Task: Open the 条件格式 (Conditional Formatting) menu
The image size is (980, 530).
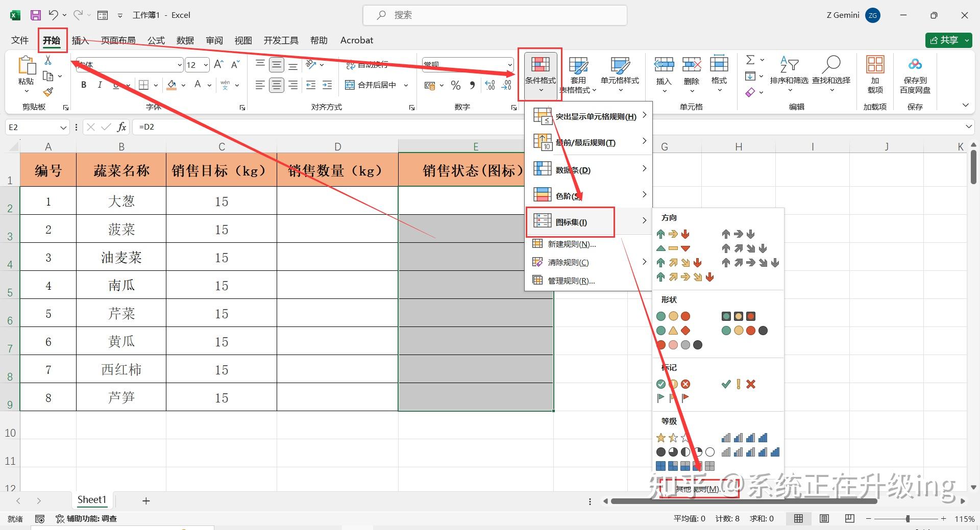Action: 540,74
